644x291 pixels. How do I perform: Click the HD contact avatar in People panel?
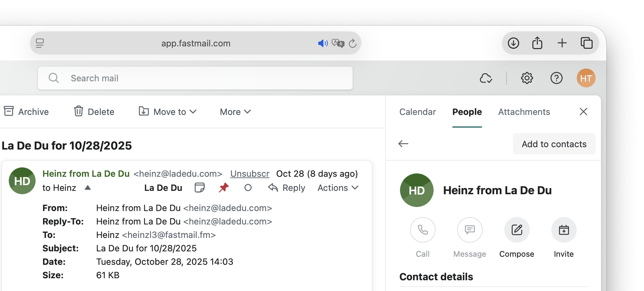coord(417,190)
